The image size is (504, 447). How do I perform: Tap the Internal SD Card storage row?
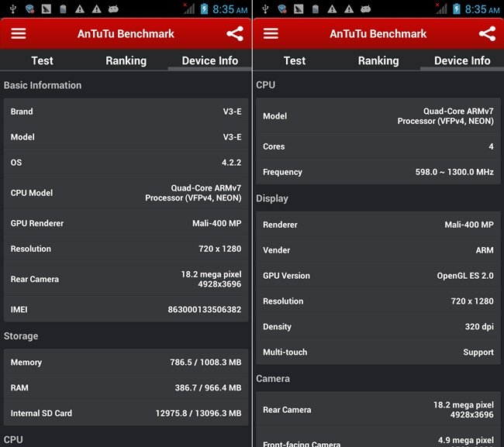coord(126,413)
